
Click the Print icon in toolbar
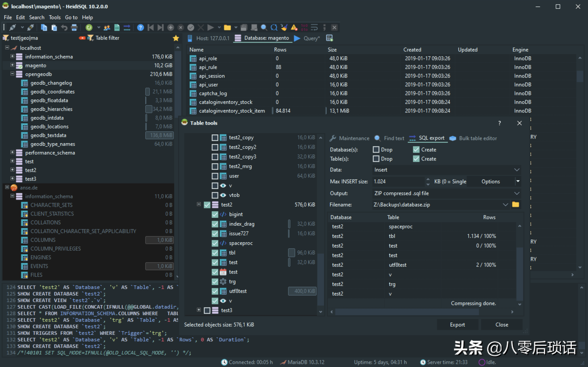[x=74, y=27]
